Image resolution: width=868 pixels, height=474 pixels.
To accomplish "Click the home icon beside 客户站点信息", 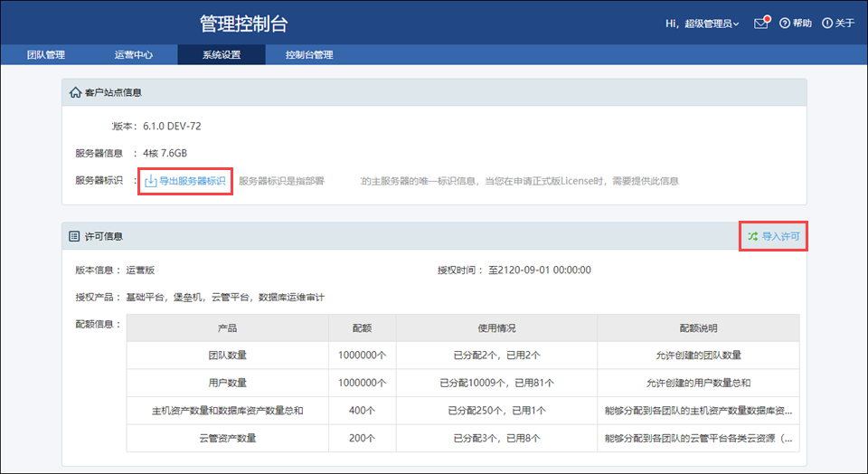I will (75, 92).
